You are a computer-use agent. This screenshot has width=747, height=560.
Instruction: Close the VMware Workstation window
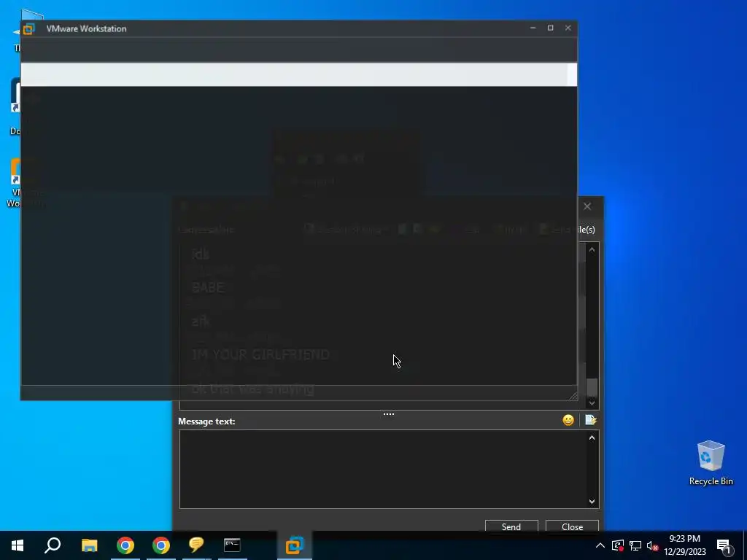(568, 28)
